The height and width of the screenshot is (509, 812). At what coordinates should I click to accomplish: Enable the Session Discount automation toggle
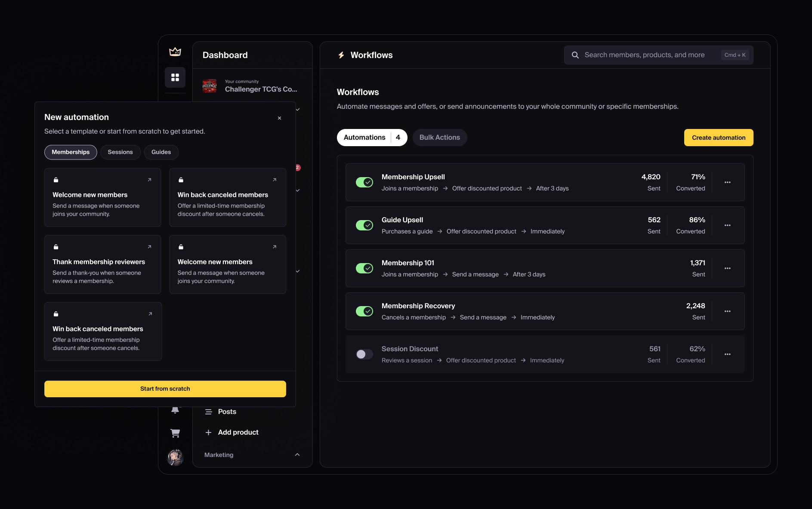tap(364, 354)
